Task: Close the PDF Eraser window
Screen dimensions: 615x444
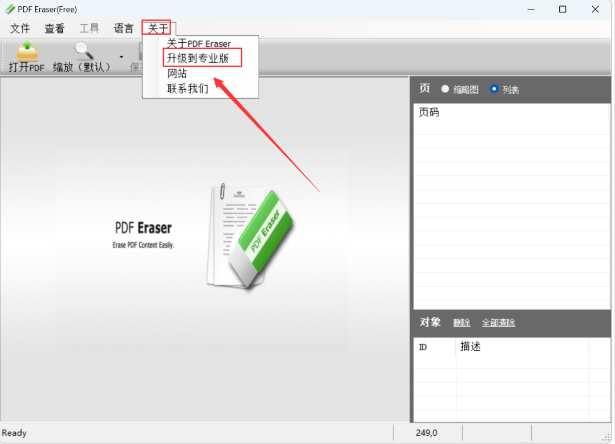Action: tap(595, 9)
